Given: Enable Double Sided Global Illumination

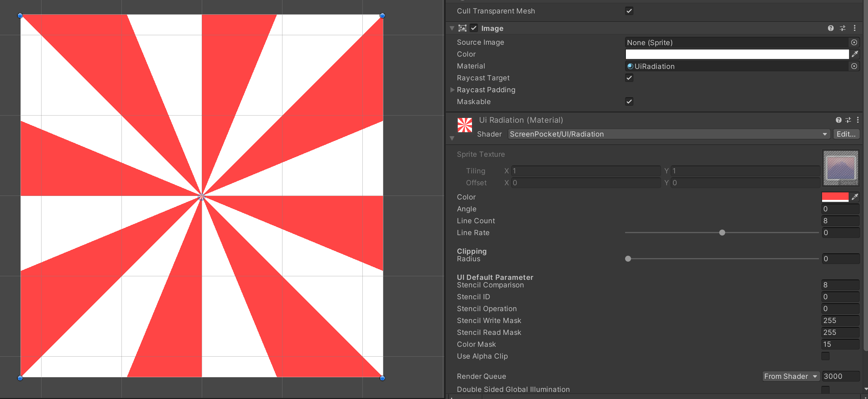Looking at the screenshot, I should [x=825, y=389].
